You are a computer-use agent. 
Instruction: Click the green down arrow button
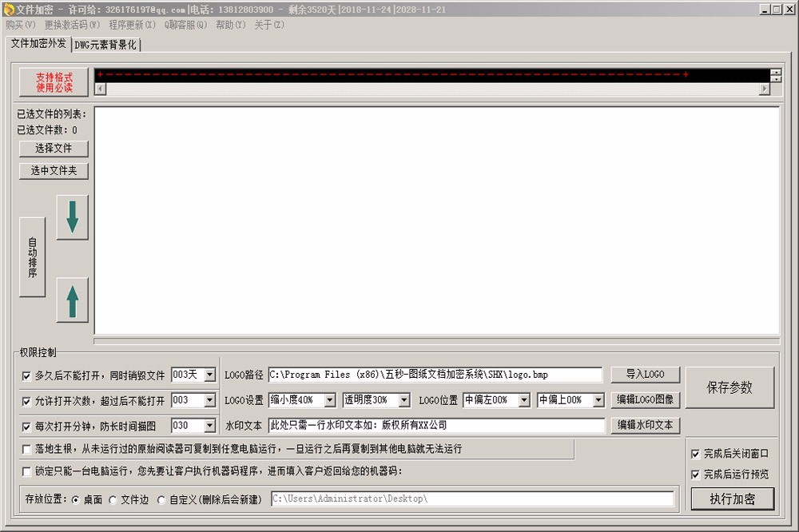pos(72,216)
